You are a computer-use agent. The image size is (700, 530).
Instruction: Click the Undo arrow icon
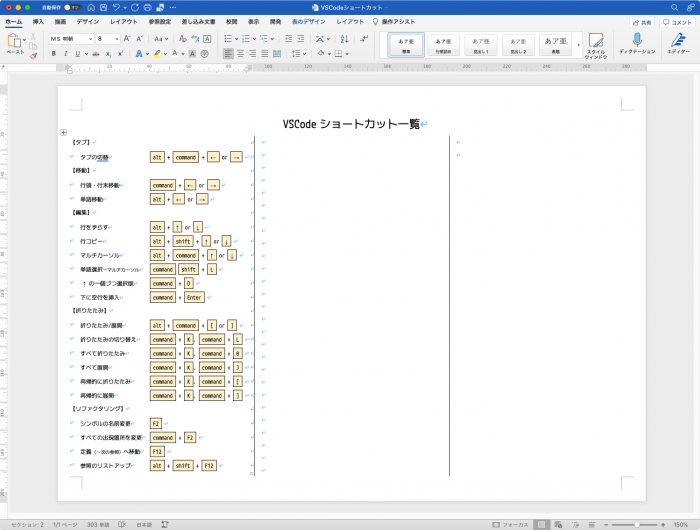click(118, 7)
